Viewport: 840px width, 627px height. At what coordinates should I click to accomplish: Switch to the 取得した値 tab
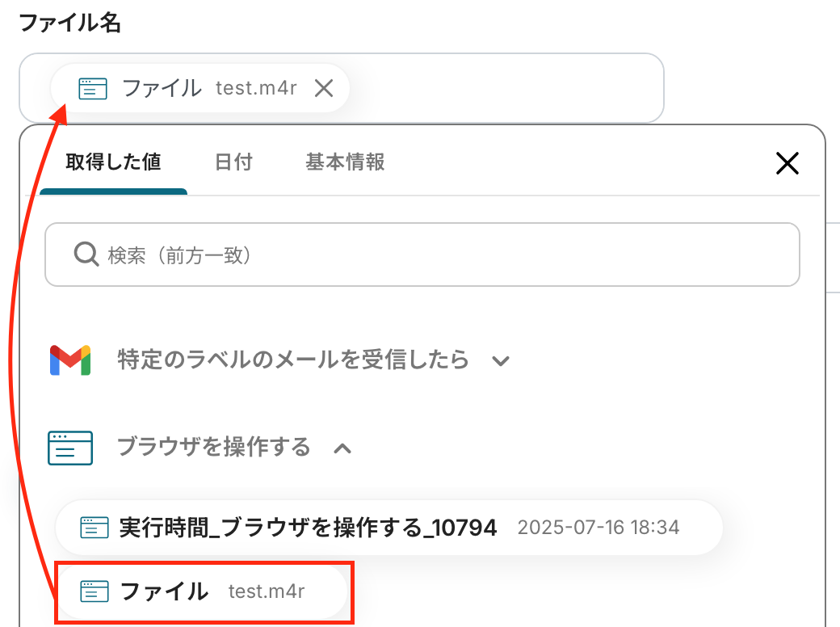113,162
